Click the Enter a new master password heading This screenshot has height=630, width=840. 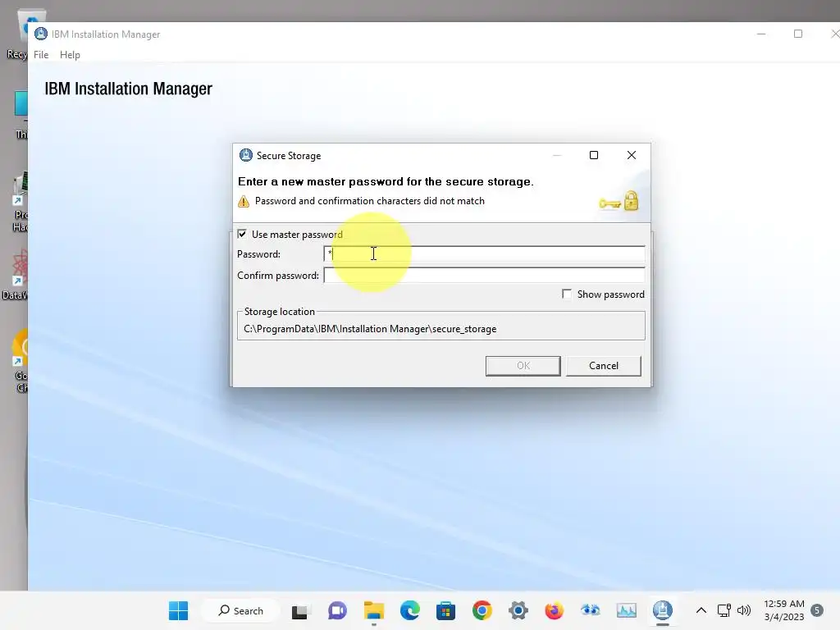pyautogui.click(x=386, y=181)
